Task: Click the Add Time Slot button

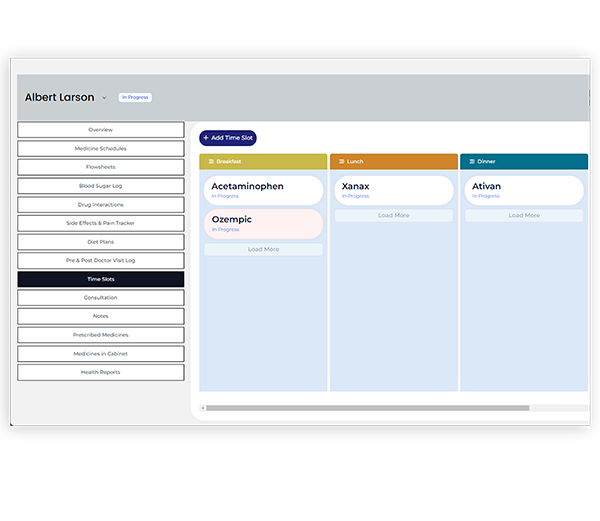Action: tap(228, 138)
